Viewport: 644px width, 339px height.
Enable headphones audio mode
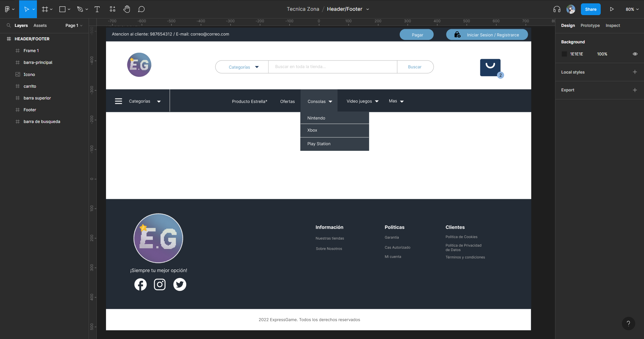556,9
